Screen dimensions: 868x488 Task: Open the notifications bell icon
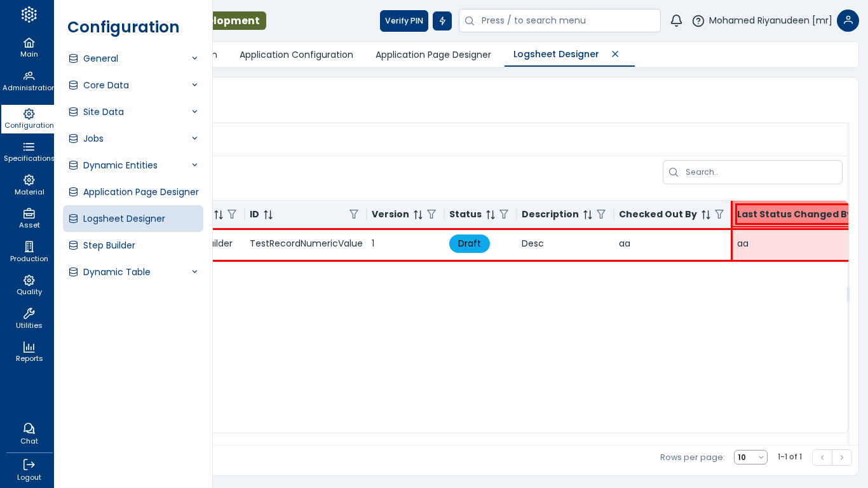pyautogui.click(x=676, y=21)
